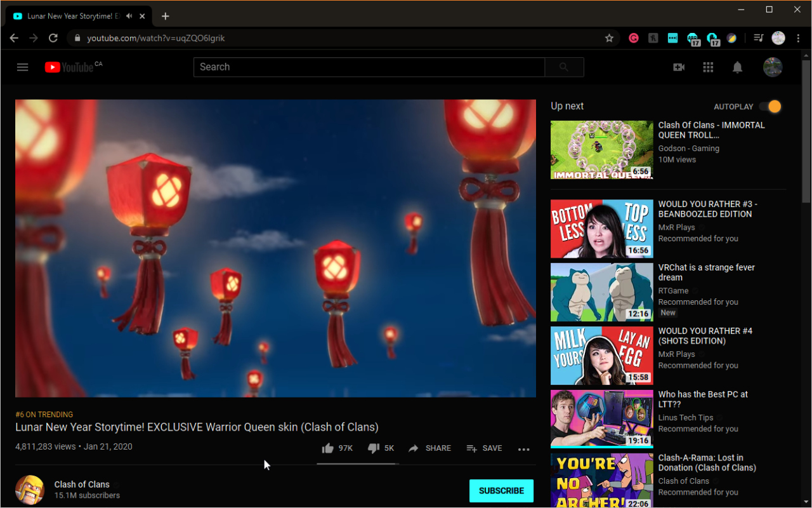Open the notifications bell
Viewport: 812px width, 508px height.
click(737, 67)
